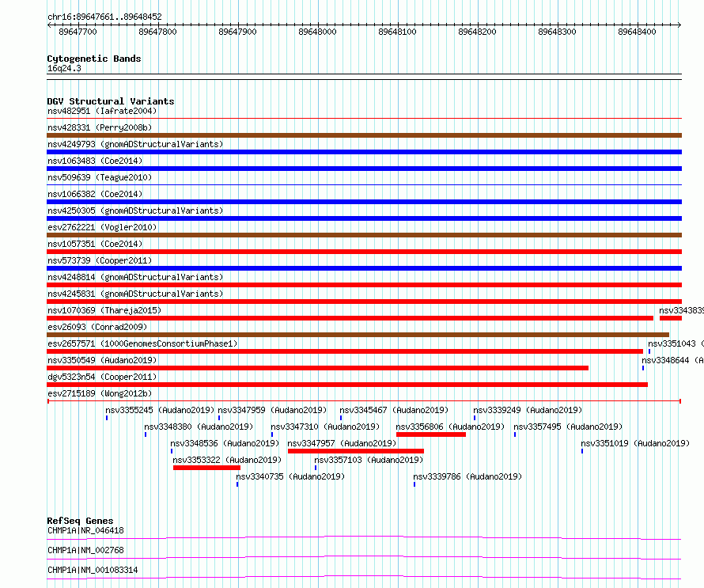
Task: Click nsv4245831 (gnomADStructuralVariants) label
Action: point(135,294)
